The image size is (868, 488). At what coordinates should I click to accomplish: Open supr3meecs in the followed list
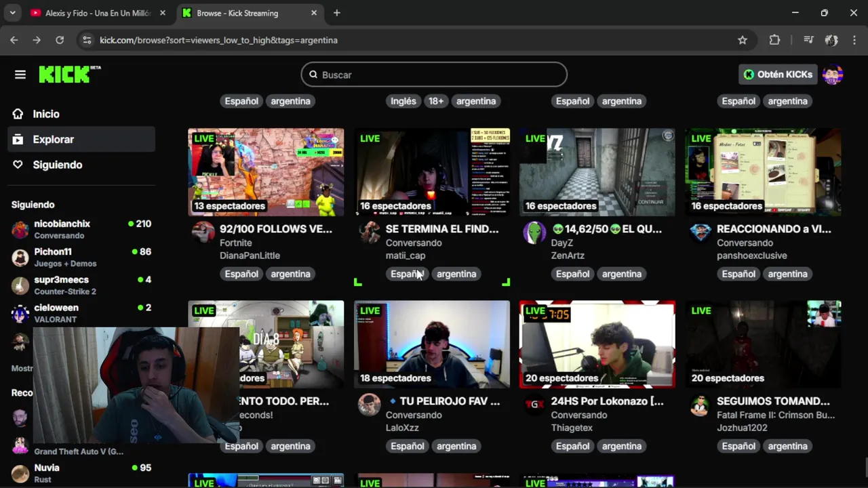81,285
